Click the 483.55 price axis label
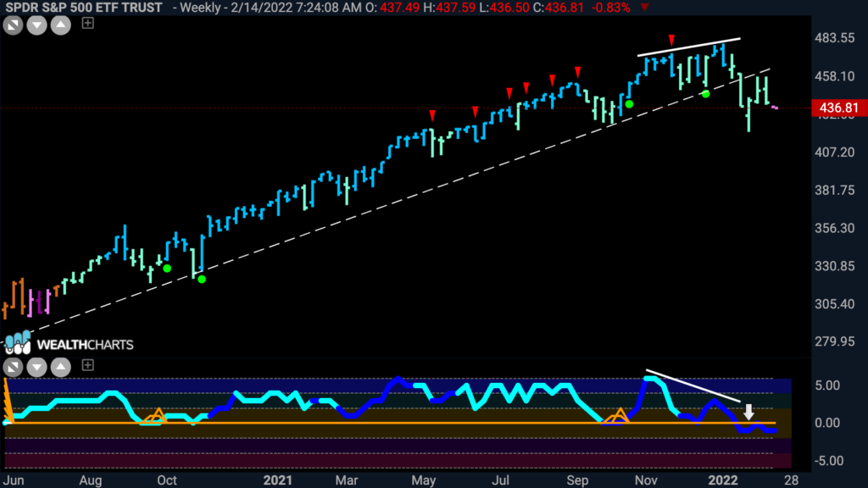 point(834,37)
